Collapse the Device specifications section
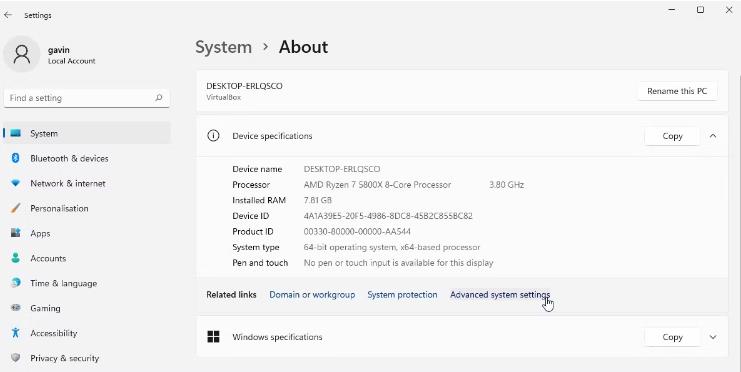 (713, 136)
